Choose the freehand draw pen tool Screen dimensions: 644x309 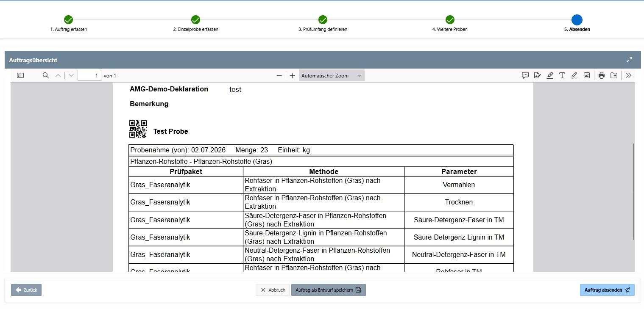coord(574,75)
